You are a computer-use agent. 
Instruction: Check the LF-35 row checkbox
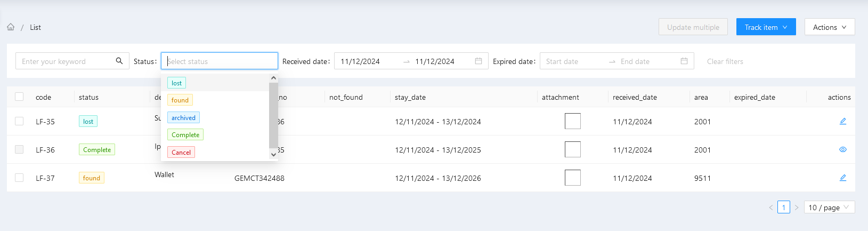click(19, 121)
